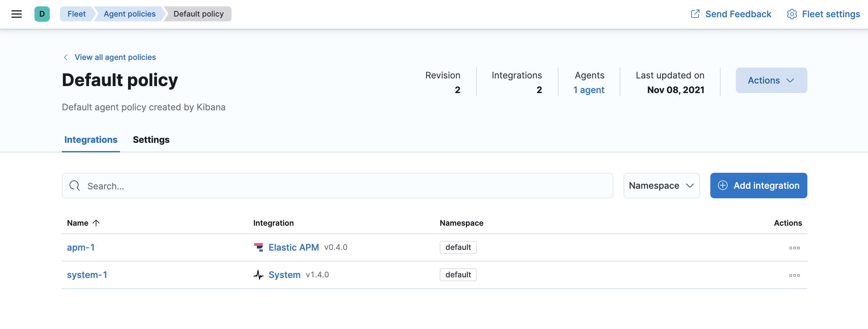Open the Actions dropdown for Default policy
Image resolution: width=868 pixels, height=329 pixels.
771,80
